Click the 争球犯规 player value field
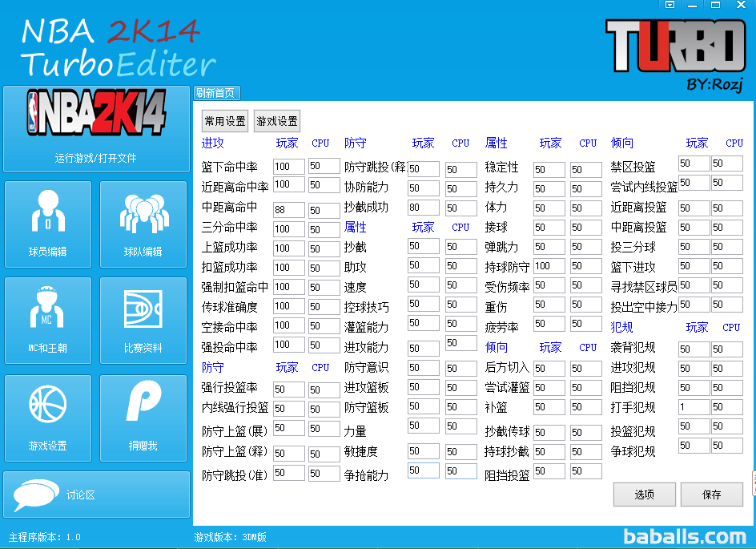Viewport: 756px width, 549px height. pos(694,446)
